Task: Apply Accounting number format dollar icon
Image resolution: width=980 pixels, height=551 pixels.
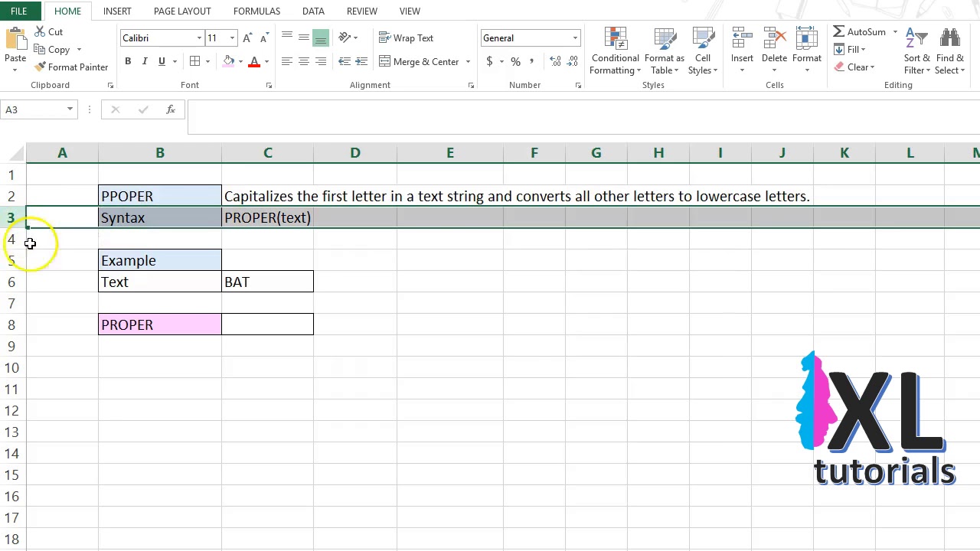Action: coord(489,62)
